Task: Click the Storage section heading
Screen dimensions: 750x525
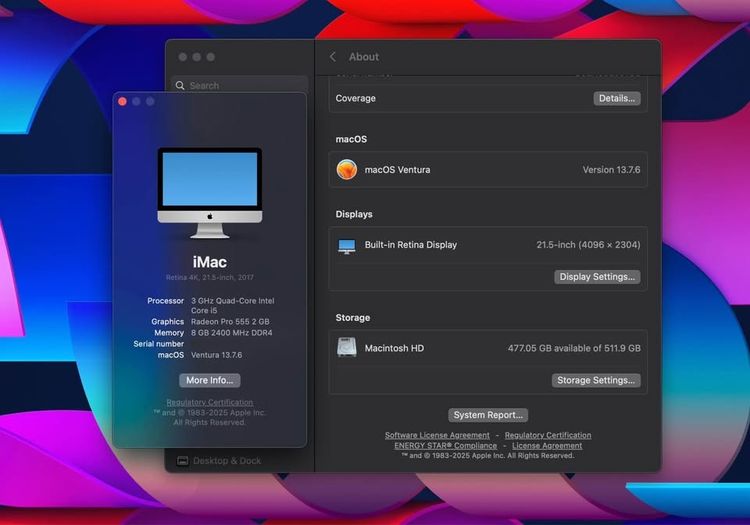Action: (353, 317)
